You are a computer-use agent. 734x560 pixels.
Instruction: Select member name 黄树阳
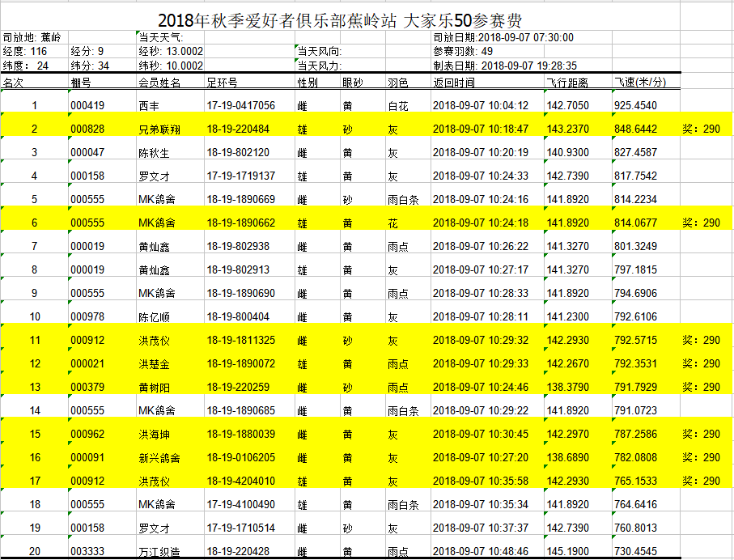(x=154, y=387)
